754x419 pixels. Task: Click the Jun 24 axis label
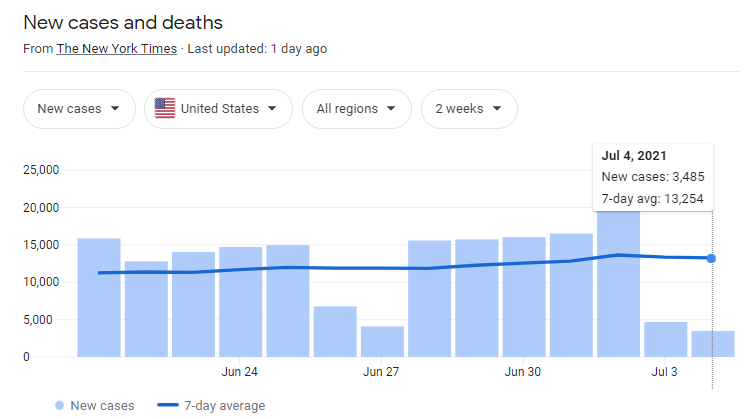coord(239,372)
